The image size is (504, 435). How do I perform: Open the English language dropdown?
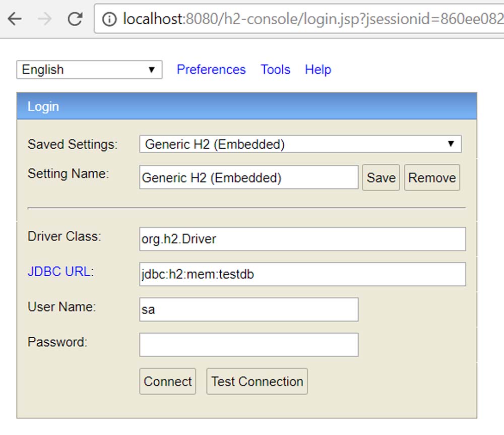[x=89, y=70]
